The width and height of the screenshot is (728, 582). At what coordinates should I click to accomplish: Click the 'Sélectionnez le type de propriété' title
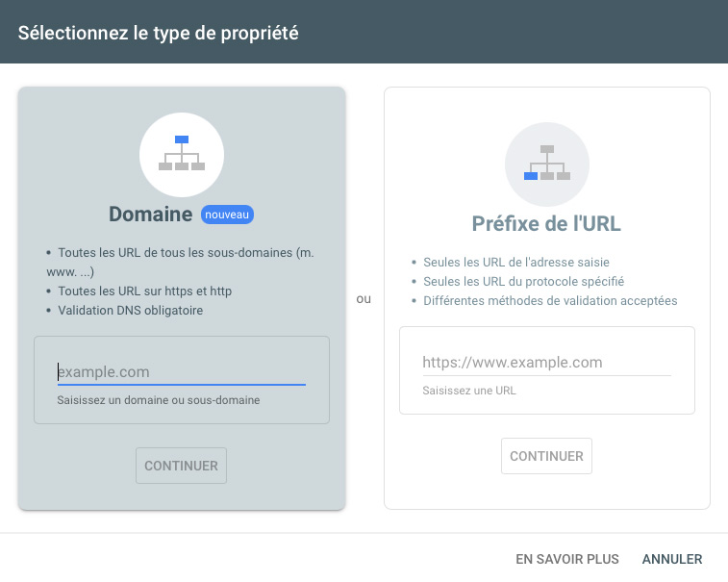pos(159,33)
